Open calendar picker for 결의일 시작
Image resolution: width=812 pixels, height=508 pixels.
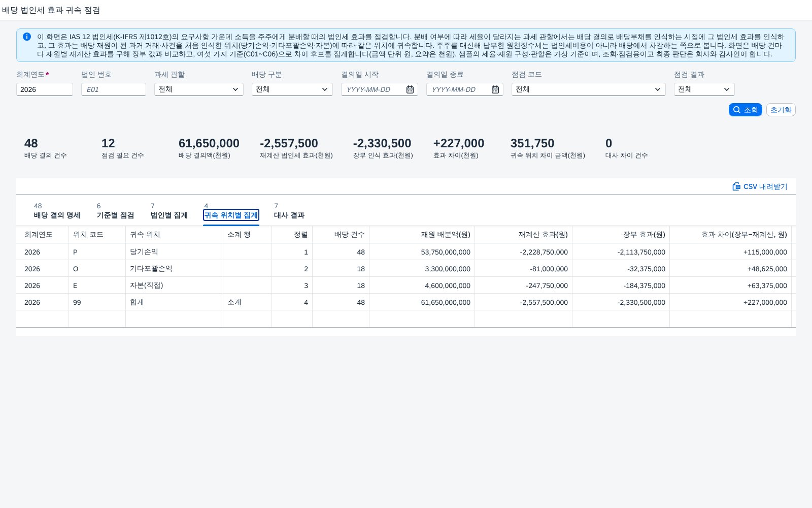410,89
